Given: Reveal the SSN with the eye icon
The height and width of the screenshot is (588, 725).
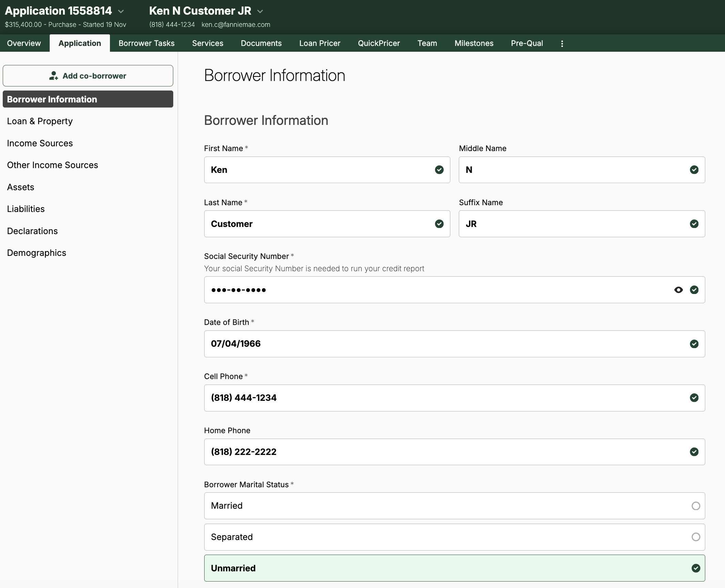Looking at the screenshot, I should tap(678, 290).
